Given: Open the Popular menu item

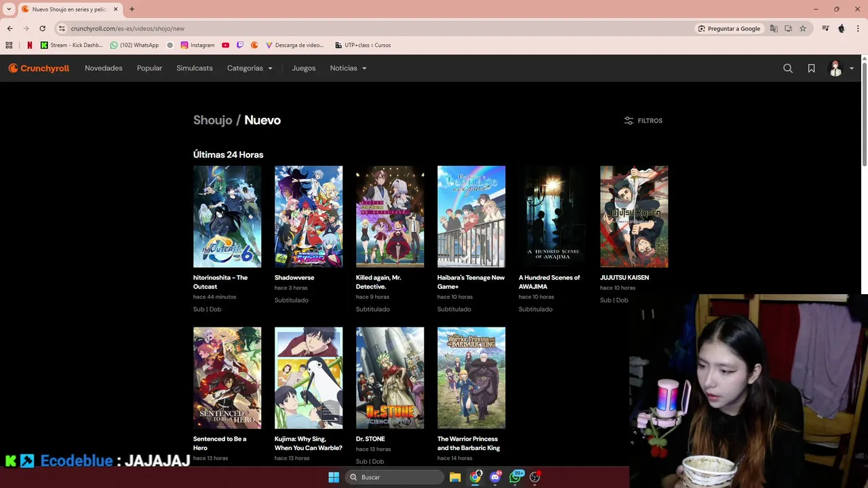Looking at the screenshot, I should pyautogui.click(x=149, y=68).
